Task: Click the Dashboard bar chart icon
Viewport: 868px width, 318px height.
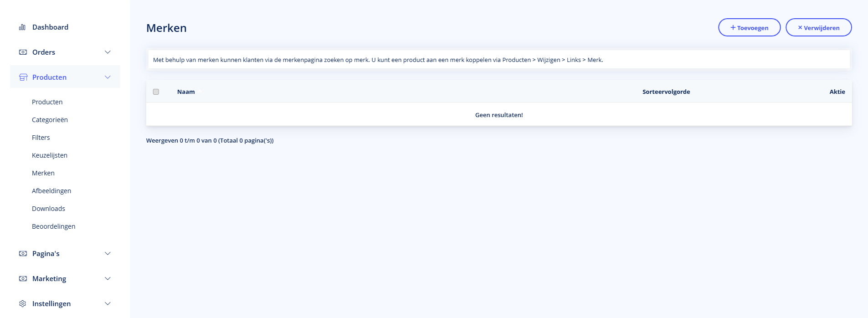Action: click(22, 27)
